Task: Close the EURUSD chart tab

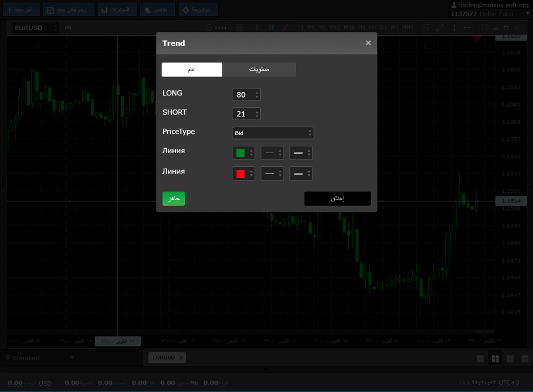Action: point(181,358)
